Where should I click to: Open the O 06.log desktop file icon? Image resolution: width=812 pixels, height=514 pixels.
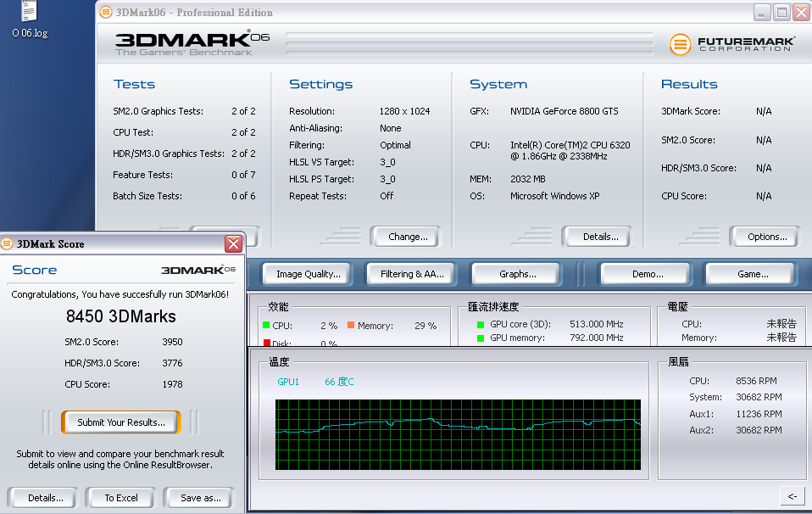pos(29,12)
